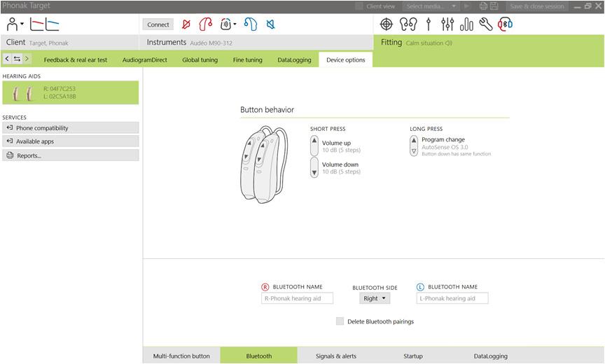Switch to AudiogramDirect tab

pos(145,59)
